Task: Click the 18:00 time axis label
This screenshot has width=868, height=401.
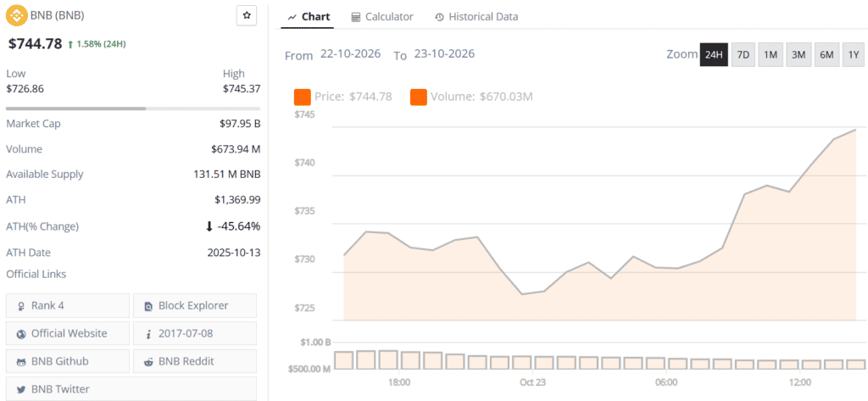Action: tap(399, 382)
